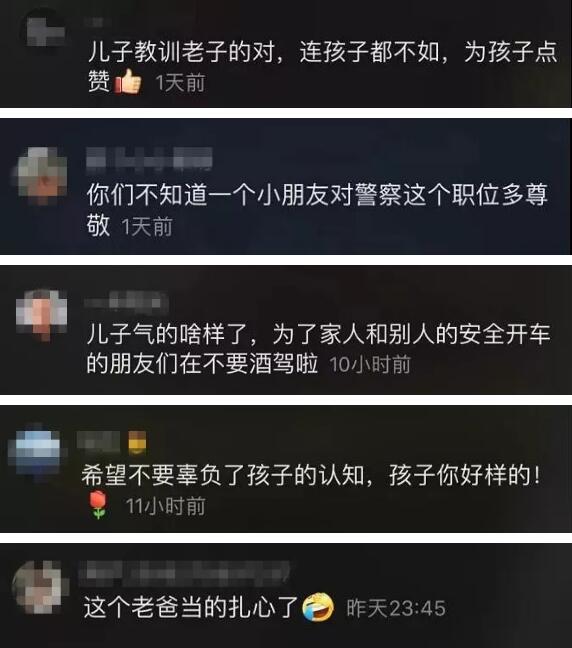The height and width of the screenshot is (648, 572).
Task: Click the laughing-crying emoji in last comment
Action: [x=318, y=607]
